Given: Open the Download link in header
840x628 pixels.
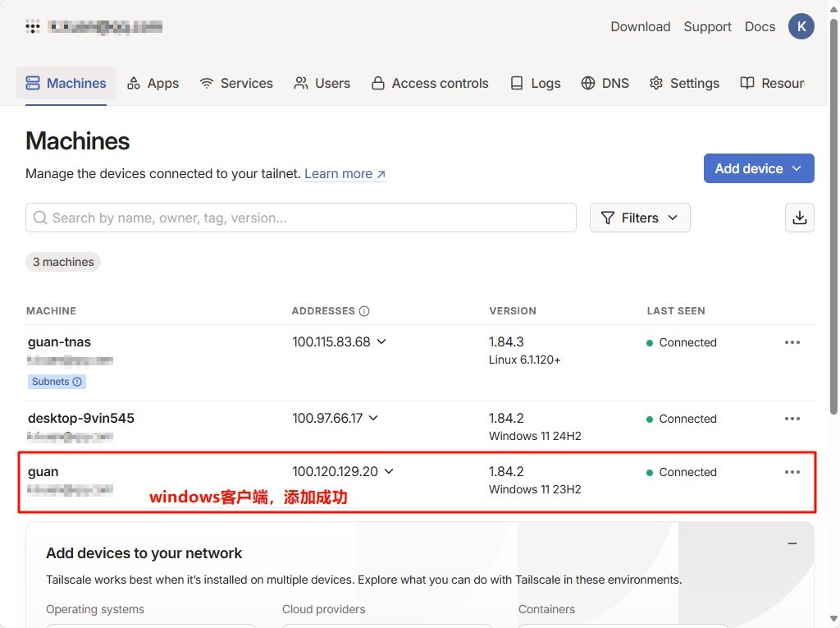Looking at the screenshot, I should (640, 27).
